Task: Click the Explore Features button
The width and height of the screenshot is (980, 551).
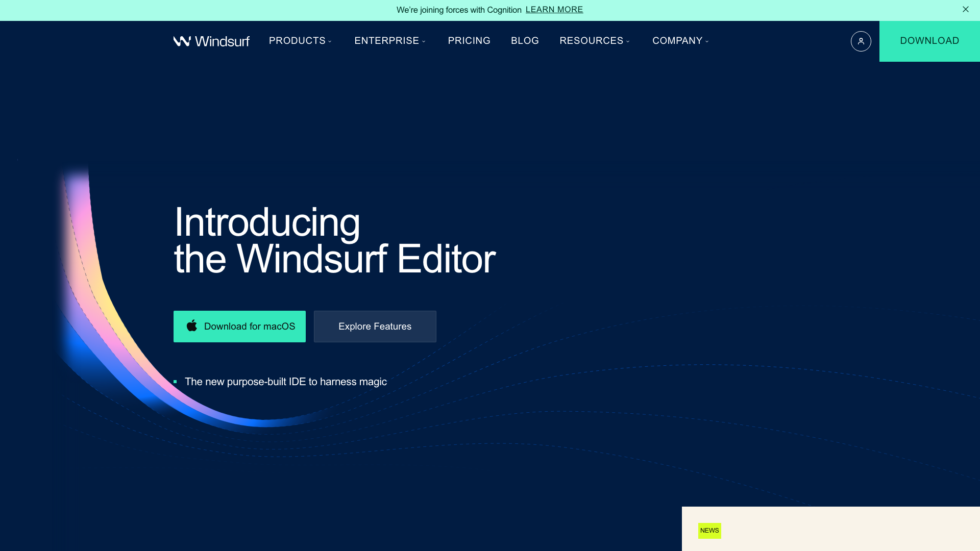Action: (x=375, y=327)
